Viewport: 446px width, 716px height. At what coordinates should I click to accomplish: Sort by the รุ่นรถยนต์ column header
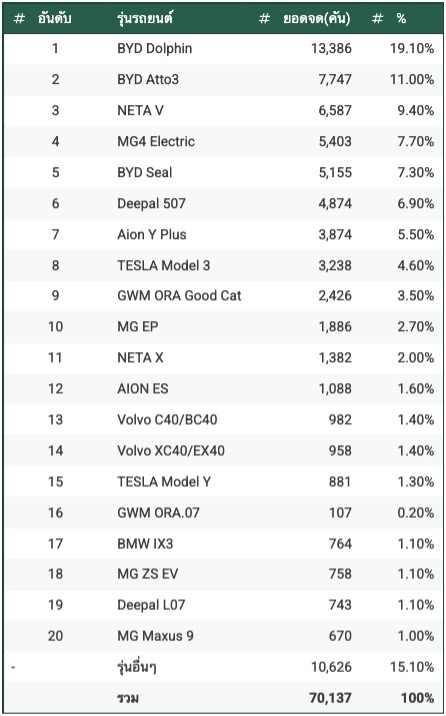[144, 19]
